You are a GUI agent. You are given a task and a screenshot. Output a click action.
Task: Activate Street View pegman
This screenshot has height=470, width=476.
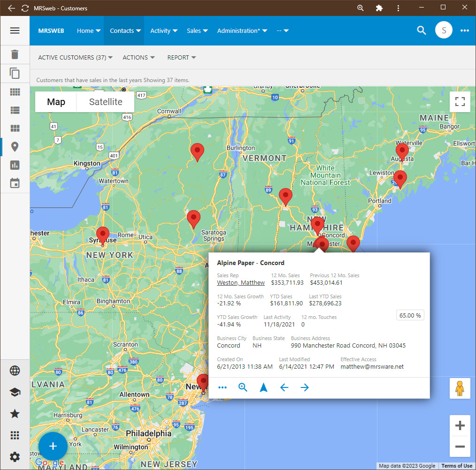[460, 388]
